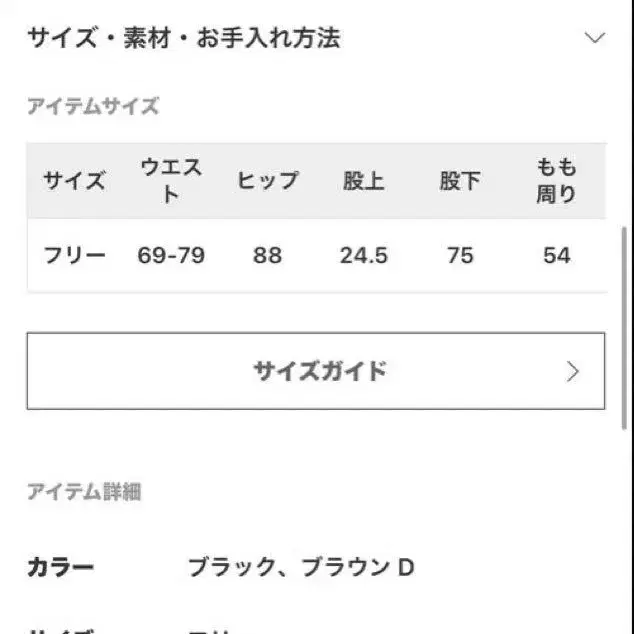The width and height of the screenshot is (634, 634).
Task: Click the アイテムサイズ section label
Action: (x=93, y=107)
